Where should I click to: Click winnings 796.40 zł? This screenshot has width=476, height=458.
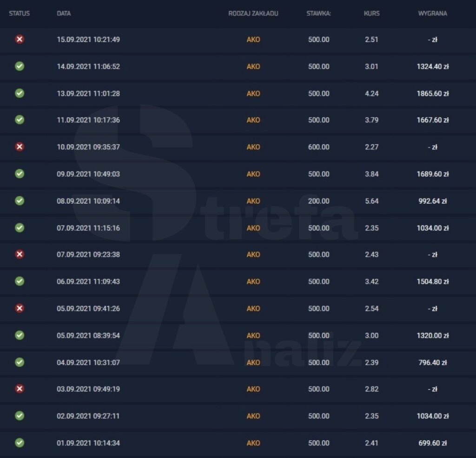[x=433, y=362]
